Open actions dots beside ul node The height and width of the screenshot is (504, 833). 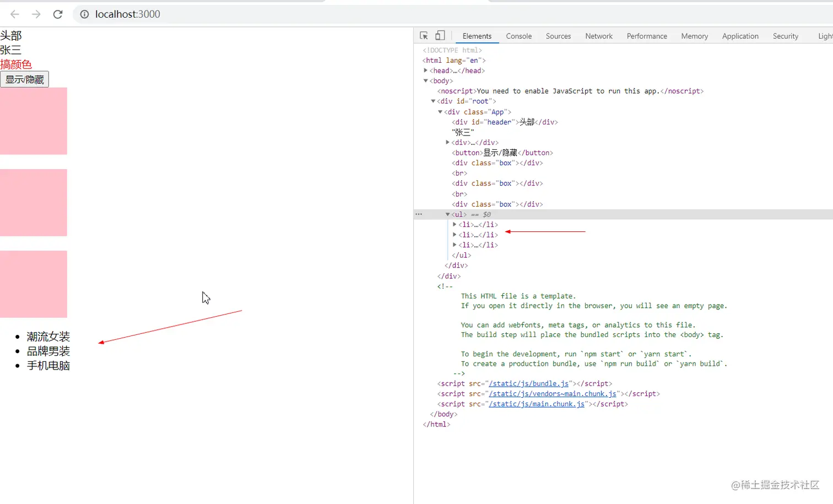pos(419,214)
